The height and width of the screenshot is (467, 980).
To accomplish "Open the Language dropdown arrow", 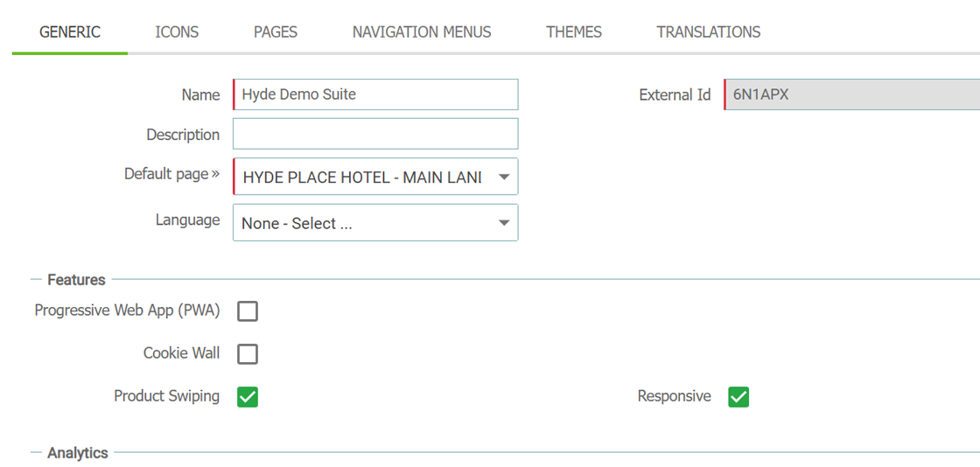I will coord(504,223).
